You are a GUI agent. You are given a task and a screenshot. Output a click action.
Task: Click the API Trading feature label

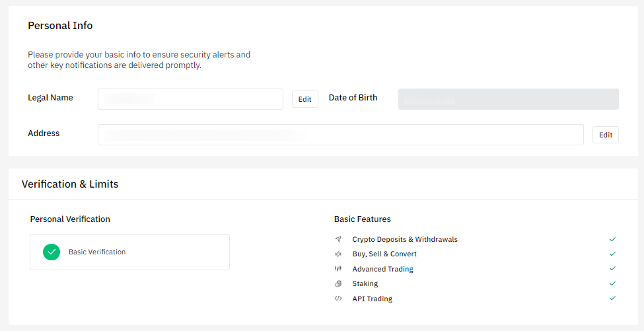tap(372, 299)
